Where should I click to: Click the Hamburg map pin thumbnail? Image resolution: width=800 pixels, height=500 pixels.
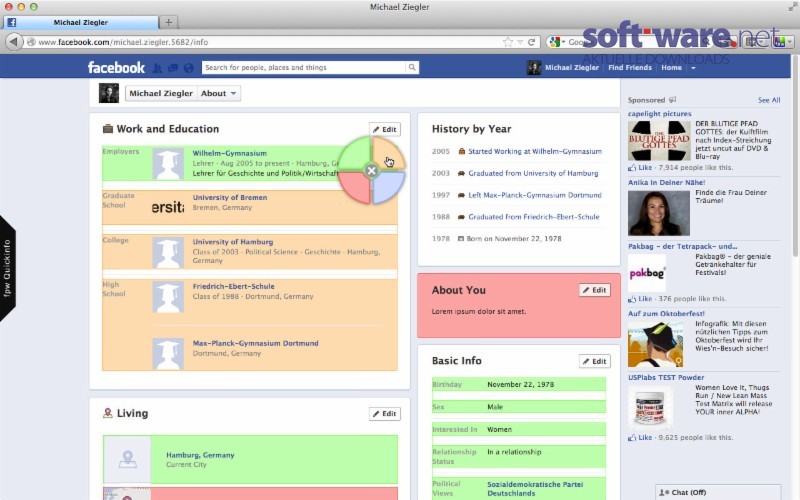(x=127, y=459)
